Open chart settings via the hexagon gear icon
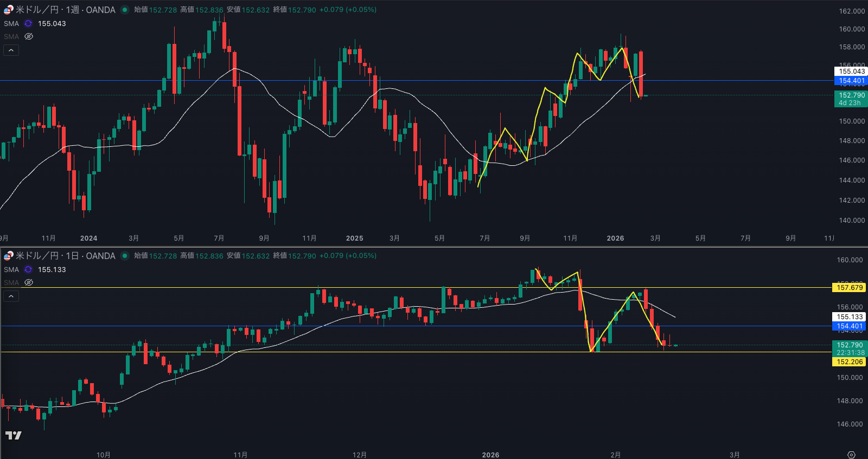This screenshot has width=868, height=459. click(851, 455)
